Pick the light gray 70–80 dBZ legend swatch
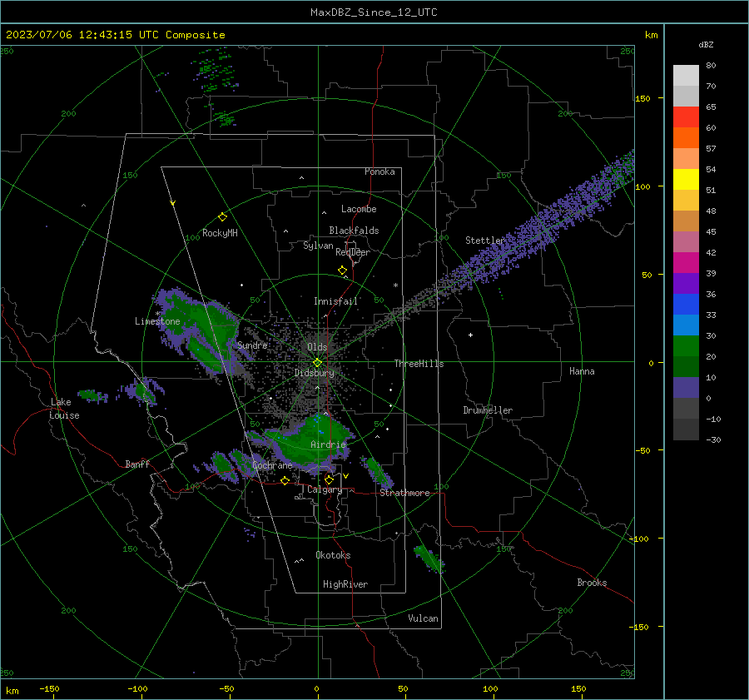Image resolution: width=749 pixels, height=700 pixels. pos(686,76)
